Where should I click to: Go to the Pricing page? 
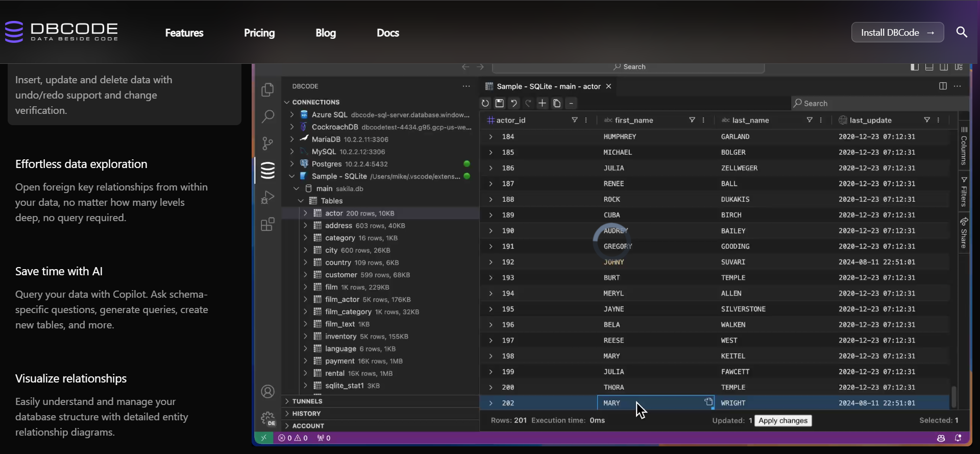pyautogui.click(x=259, y=33)
